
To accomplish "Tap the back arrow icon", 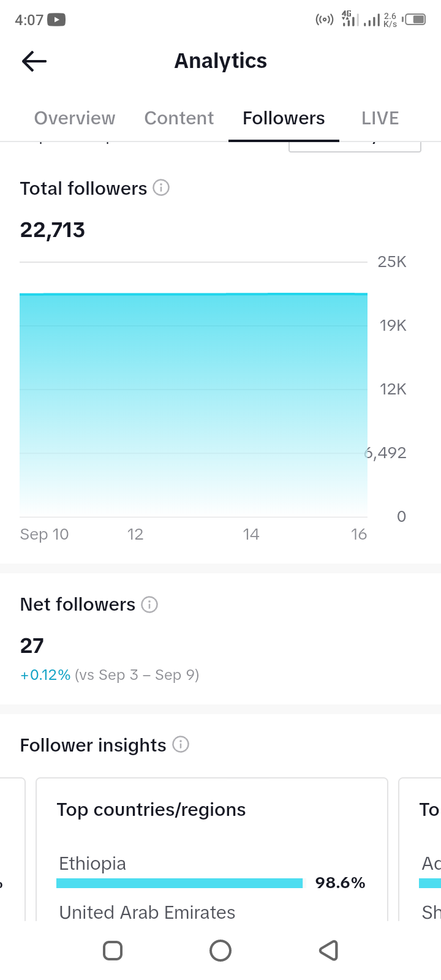I will pyautogui.click(x=34, y=61).
